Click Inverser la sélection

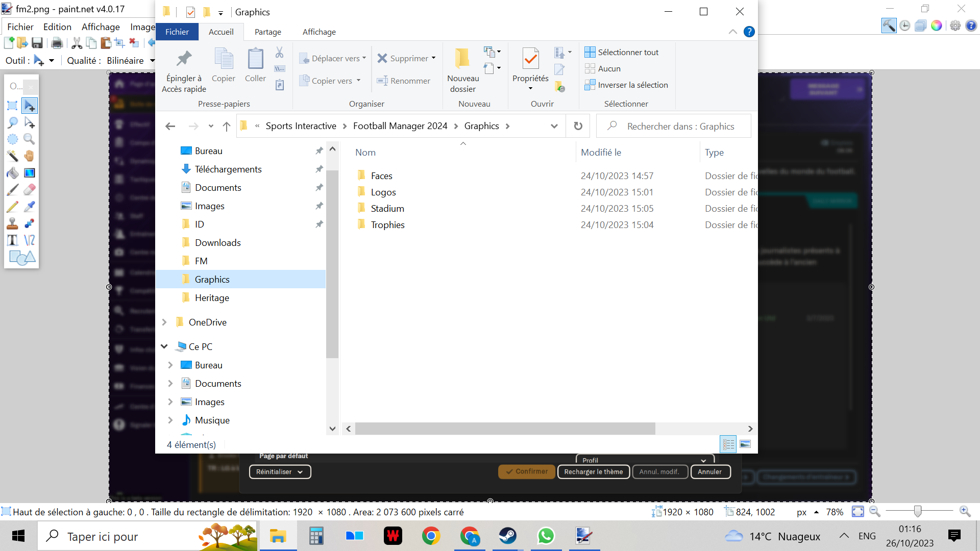[x=626, y=85]
